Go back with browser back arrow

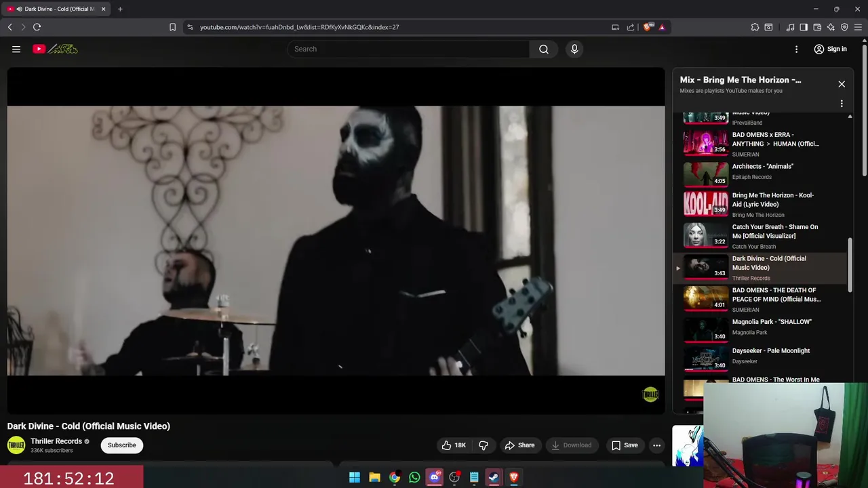coord(9,27)
